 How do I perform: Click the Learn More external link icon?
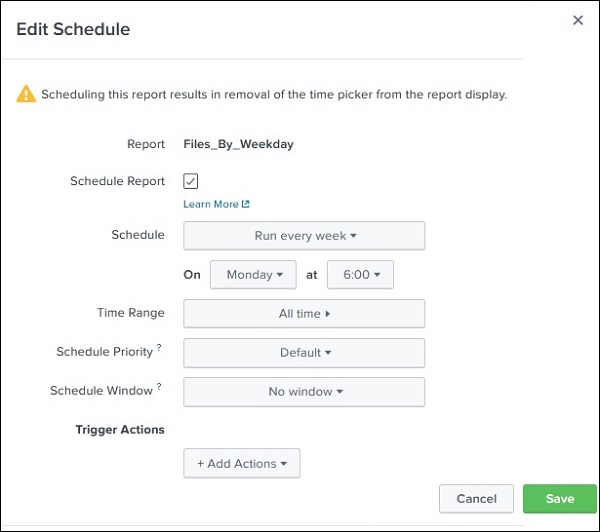(246, 204)
